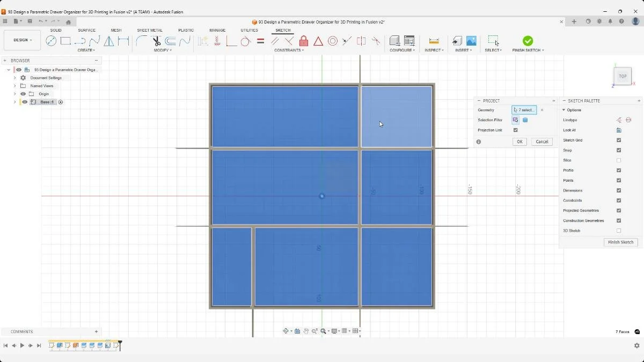Click the Insert Image icon in the toolbar
Screen dimensions: 644x362
coord(472,41)
